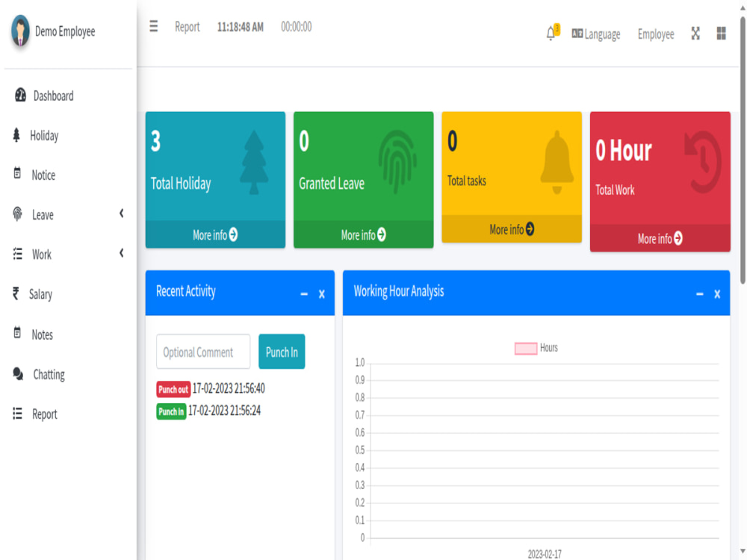
Task: Click the 2023-02-17 chart axis label
Action: point(545,554)
